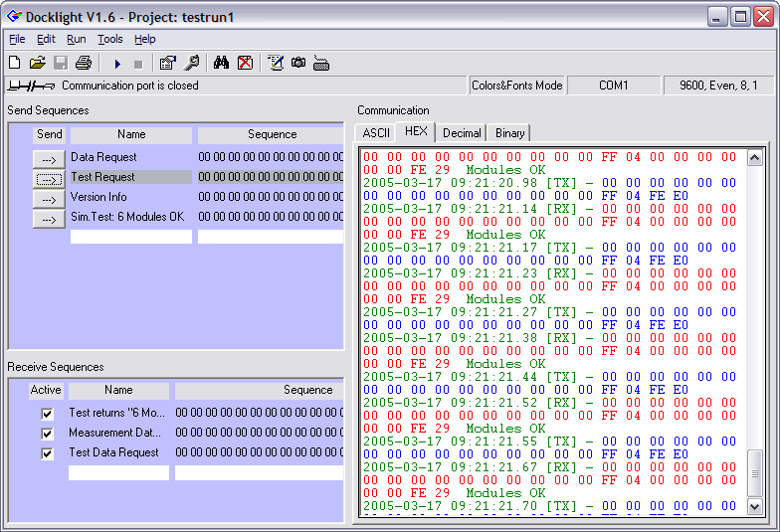The height and width of the screenshot is (532, 780).
Task: Click the Communication scrollbar thumb
Action: point(754,473)
